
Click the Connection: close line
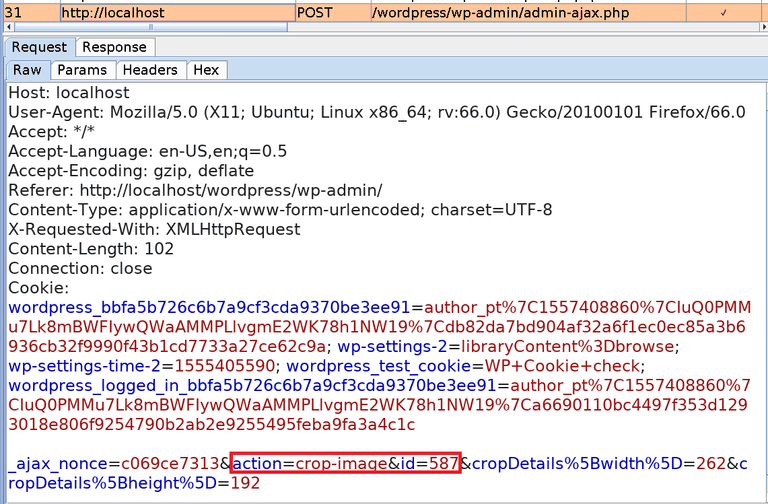pos(80,268)
